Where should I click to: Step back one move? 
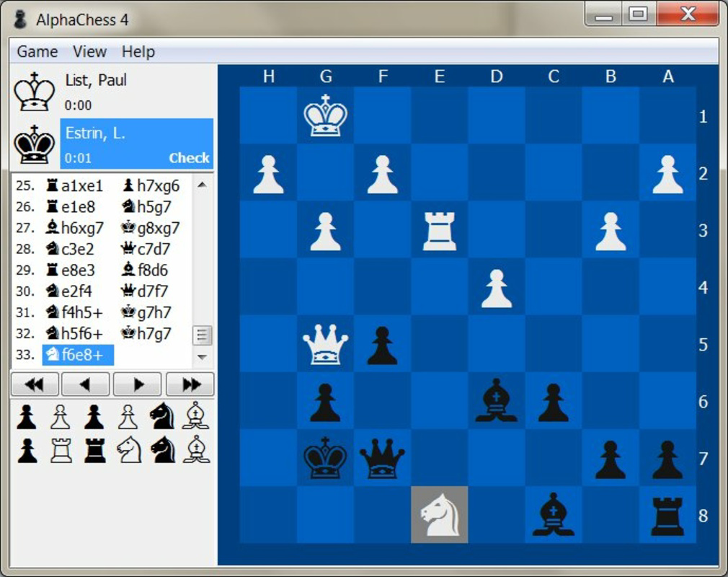[86, 384]
